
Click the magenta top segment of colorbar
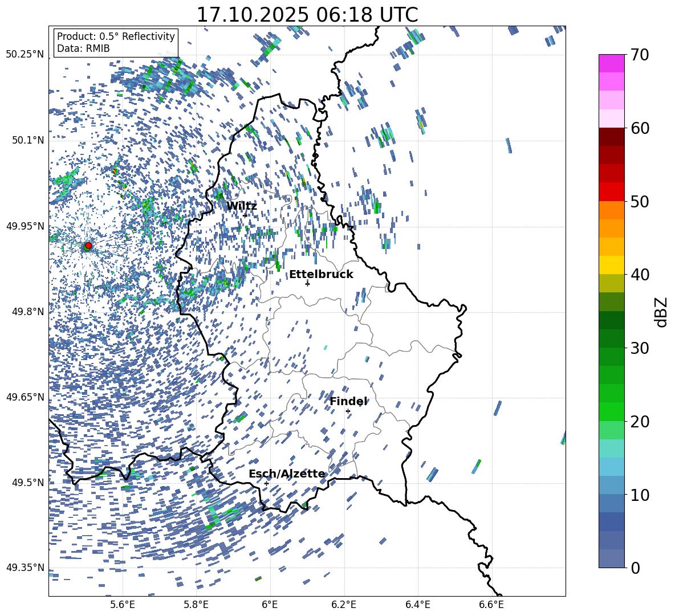click(x=612, y=63)
